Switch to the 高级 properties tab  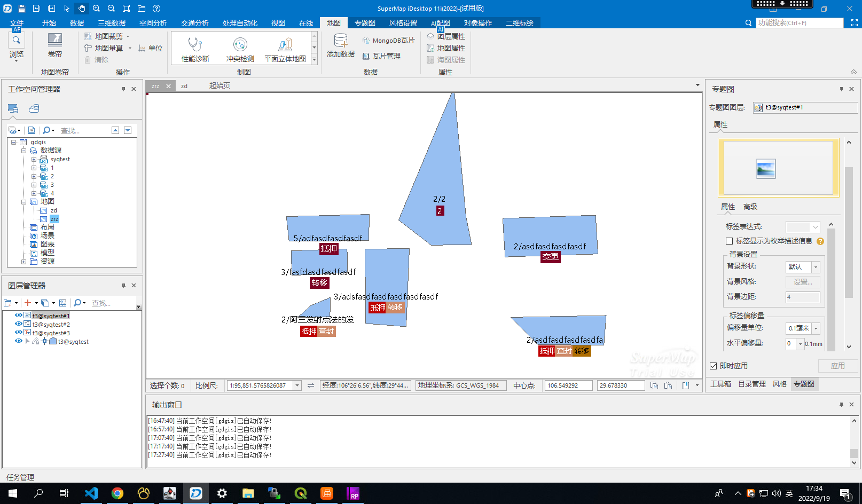(750, 207)
